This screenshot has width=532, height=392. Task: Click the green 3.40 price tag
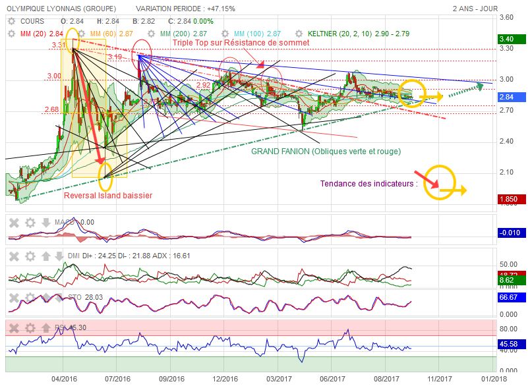(512, 39)
